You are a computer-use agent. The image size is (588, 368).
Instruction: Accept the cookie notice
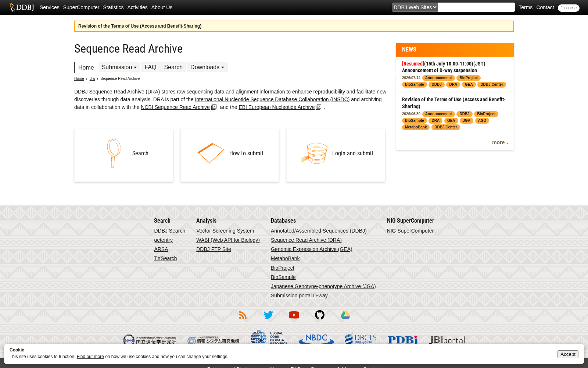click(x=568, y=354)
